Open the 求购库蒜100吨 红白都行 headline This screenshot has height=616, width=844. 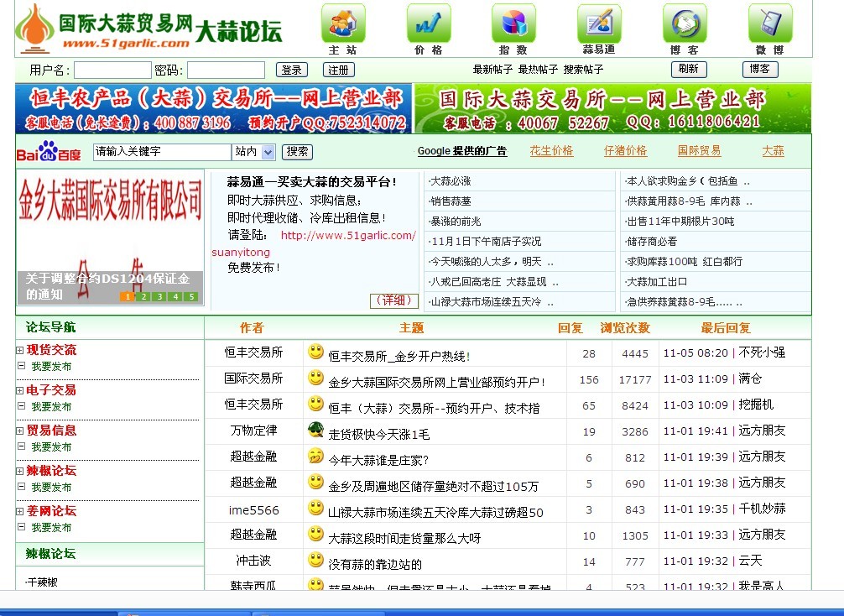[x=684, y=262]
